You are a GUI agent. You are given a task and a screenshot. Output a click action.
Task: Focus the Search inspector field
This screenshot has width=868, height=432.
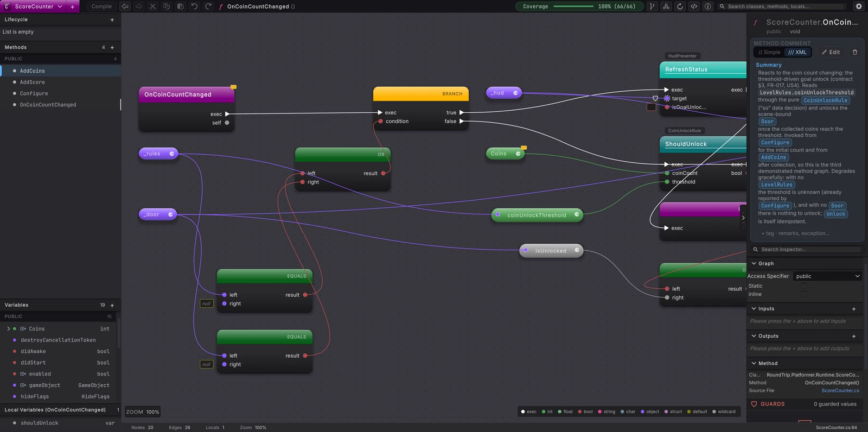[807, 250]
